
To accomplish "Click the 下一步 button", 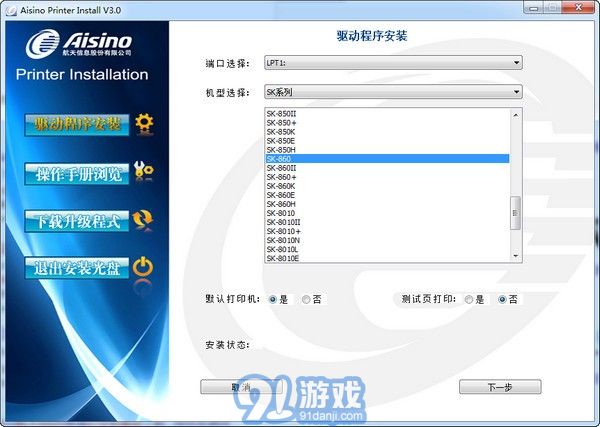I will (x=500, y=387).
